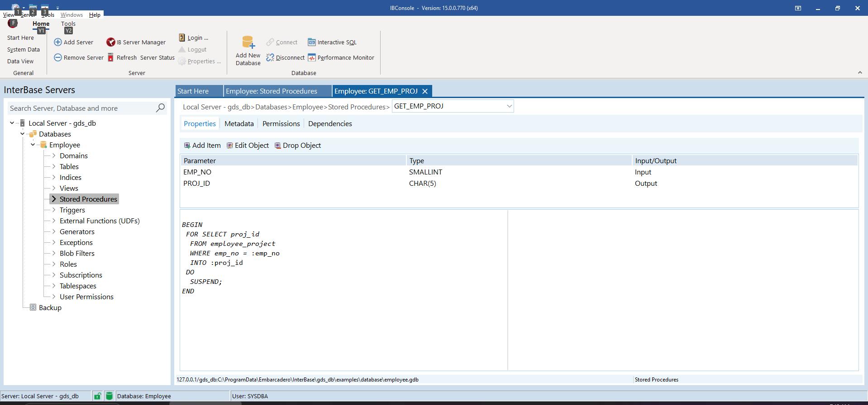Expand the Tables tree node
868x405 pixels.
click(x=54, y=166)
